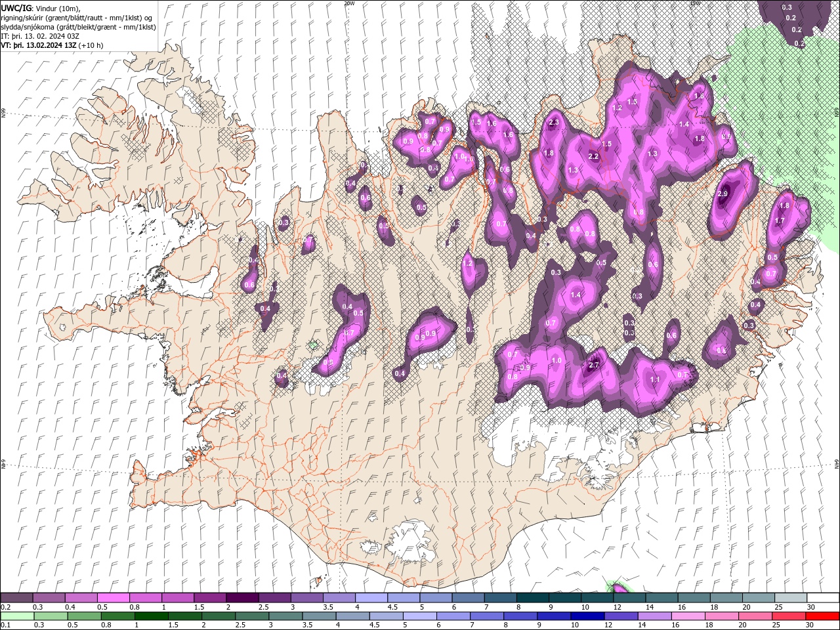Select the 4 pale lavender swatch, upper legend

[x=371, y=598]
